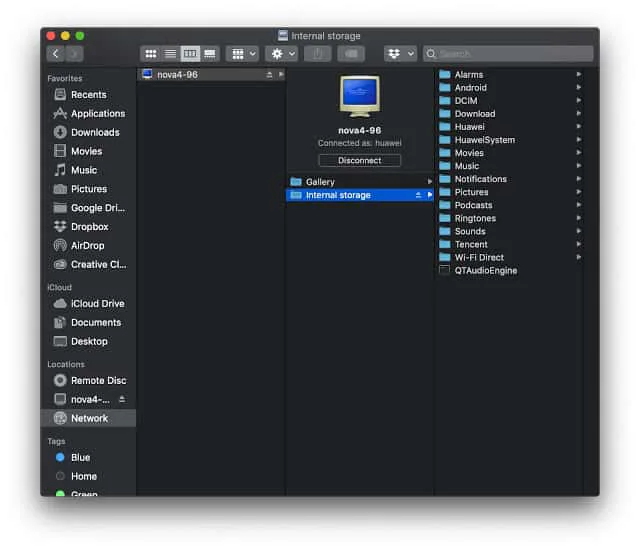Expand the DCIM folder arrow
The height and width of the screenshot is (550, 640).
tap(578, 100)
